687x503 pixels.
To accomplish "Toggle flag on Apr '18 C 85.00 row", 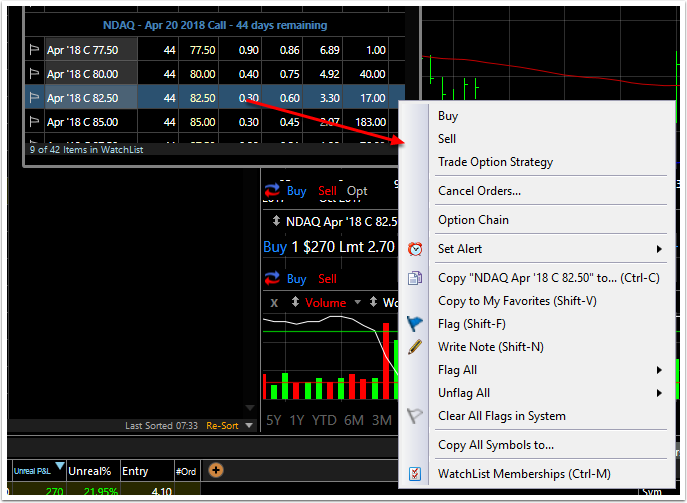I will (34, 122).
